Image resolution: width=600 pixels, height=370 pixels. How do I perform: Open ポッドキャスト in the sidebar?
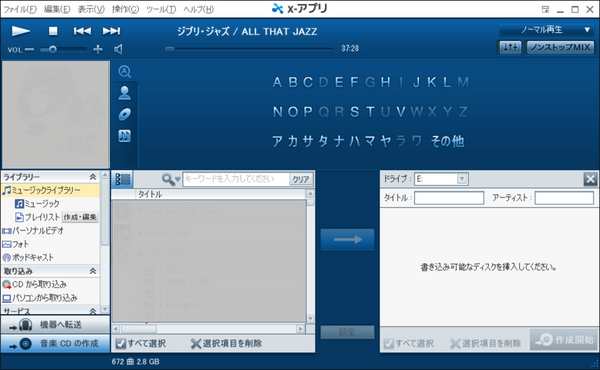pos(28,257)
